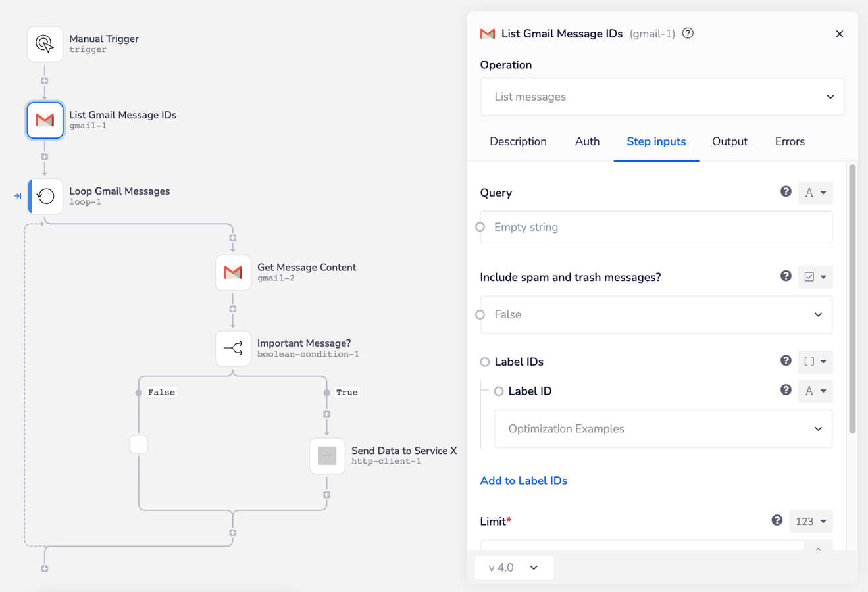Viewport: 868px width, 592px height.
Task: Click the help icon beside the panel title
Action: pyautogui.click(x=688, y=34)
